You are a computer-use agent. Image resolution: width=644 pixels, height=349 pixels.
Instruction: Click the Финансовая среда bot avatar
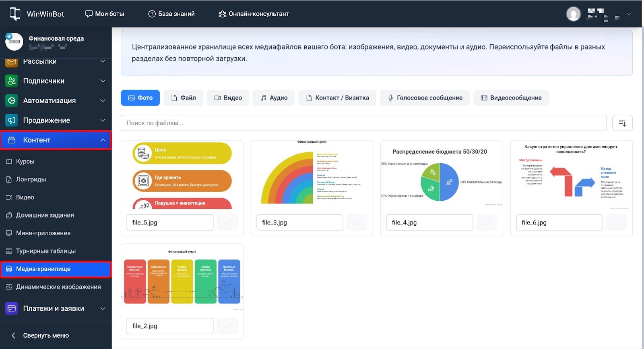[x=14, y=42]
